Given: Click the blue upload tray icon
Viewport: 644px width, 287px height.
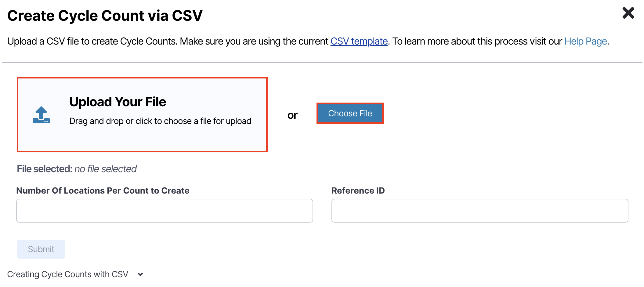Looking at the screenshot, I should tap(41, 115).
